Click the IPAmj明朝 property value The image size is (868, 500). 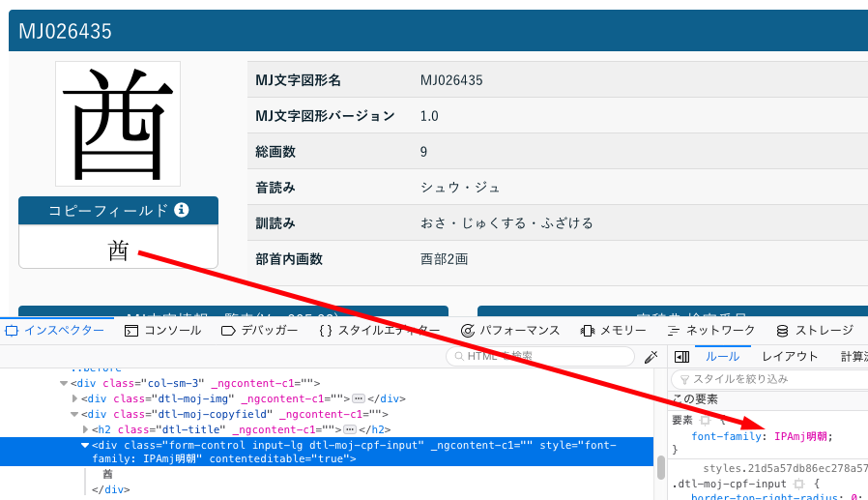800,436
